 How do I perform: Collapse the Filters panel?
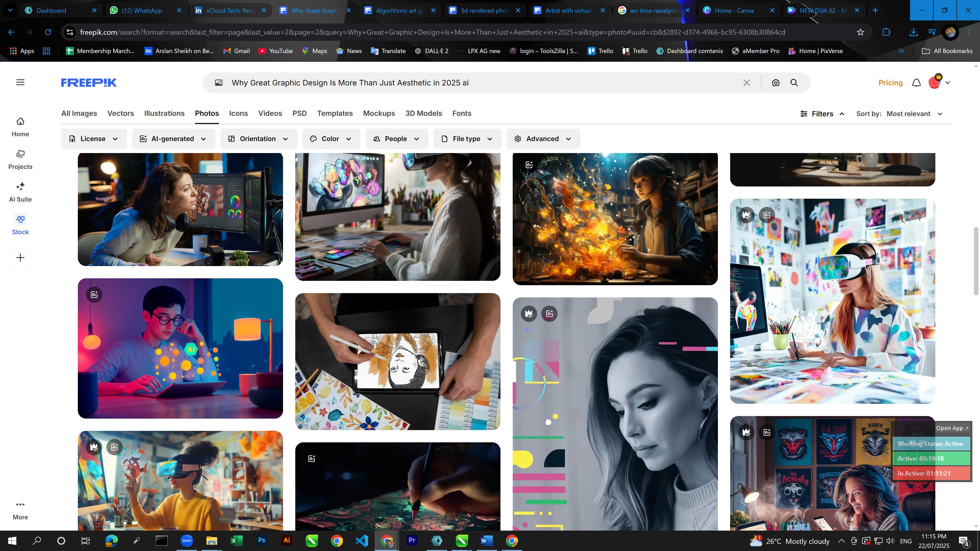point(823,114)
